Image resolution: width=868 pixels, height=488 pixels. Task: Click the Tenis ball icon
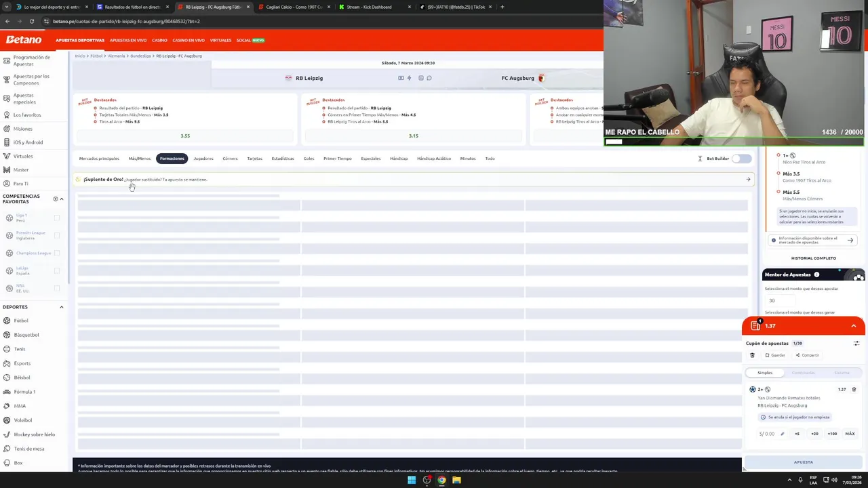point(5,349)
